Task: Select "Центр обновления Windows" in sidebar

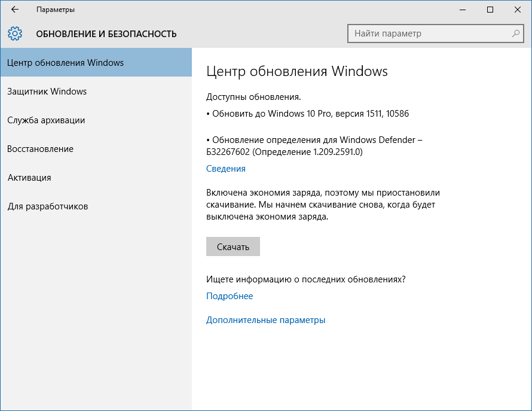Action: click(96, 62)
